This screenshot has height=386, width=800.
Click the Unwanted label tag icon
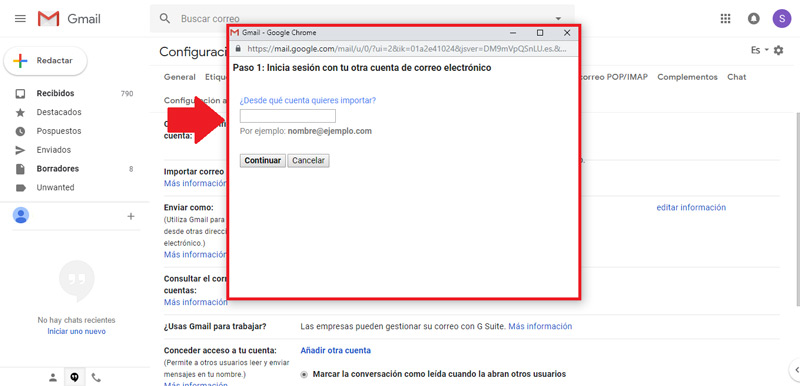tap(20, 188)
